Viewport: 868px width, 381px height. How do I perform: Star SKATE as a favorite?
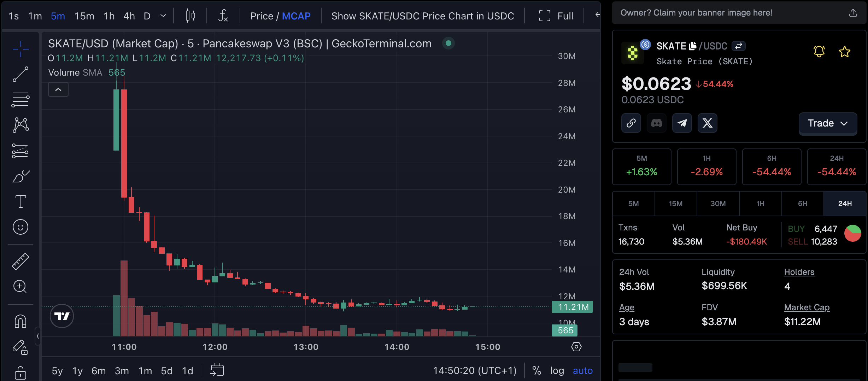(x=844, y=52)
